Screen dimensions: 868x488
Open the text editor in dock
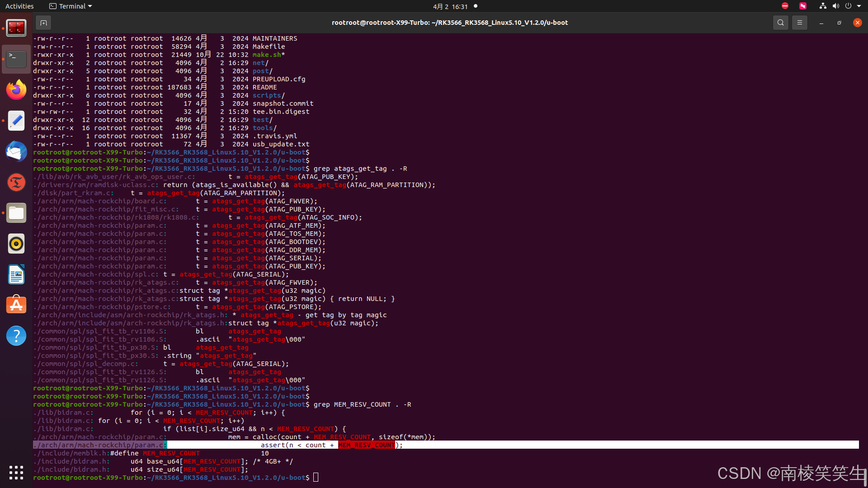pyautogui.click(x=16, y=121)
